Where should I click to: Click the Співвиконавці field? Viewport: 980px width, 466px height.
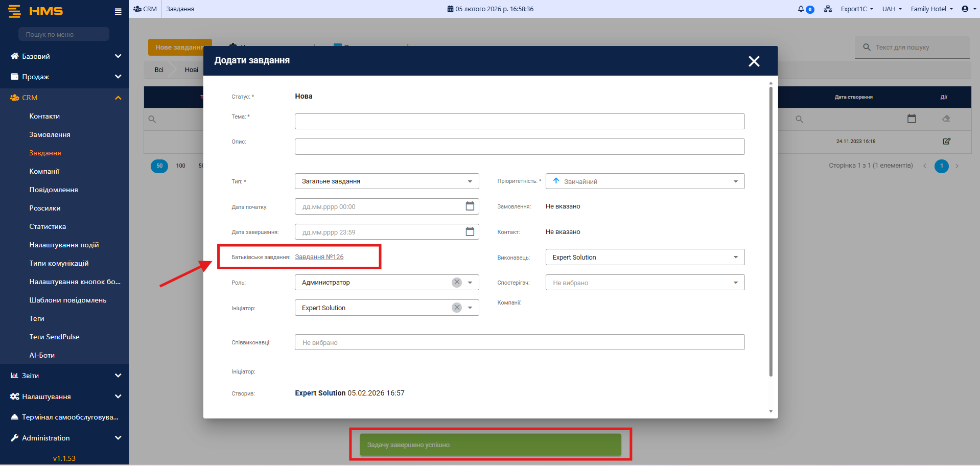click(519, 342)
